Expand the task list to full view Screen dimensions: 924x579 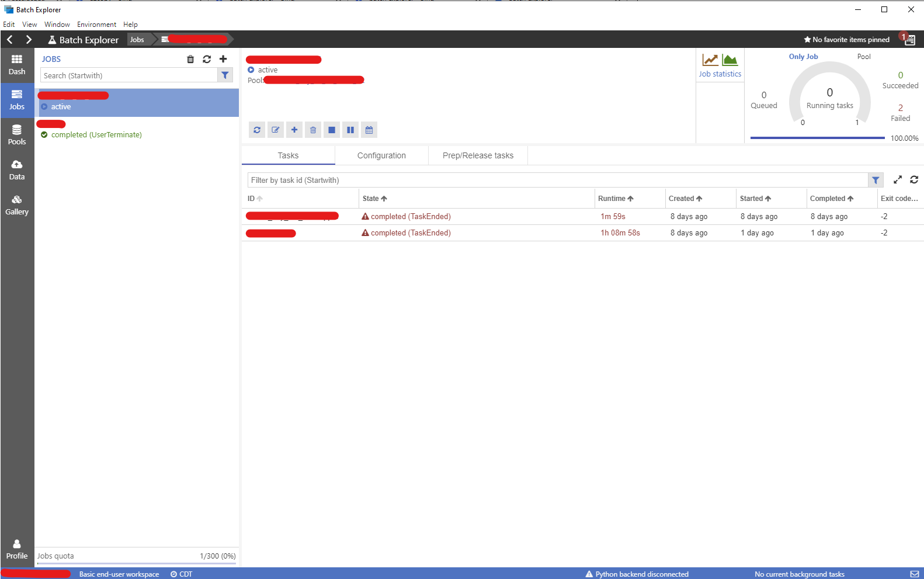[x=898, y=180]
